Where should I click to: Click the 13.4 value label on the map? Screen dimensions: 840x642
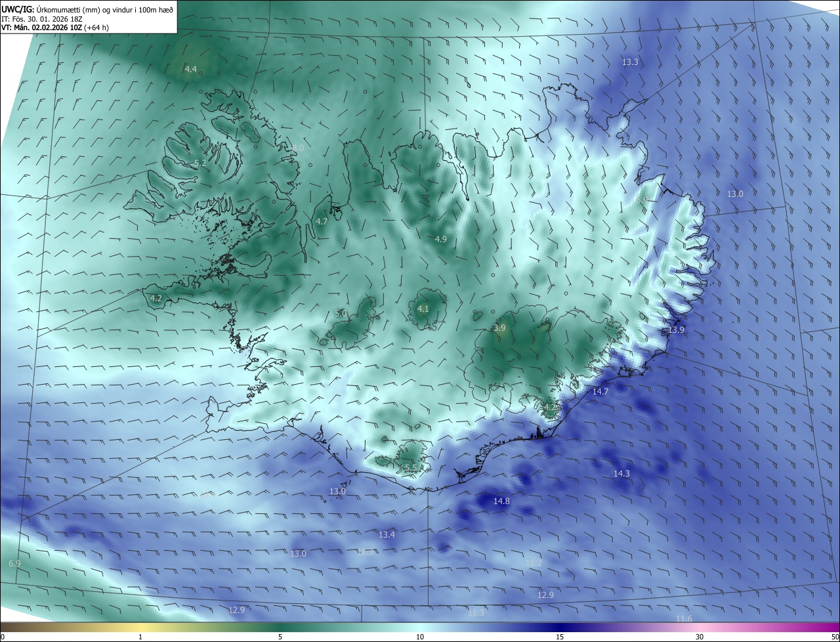(x=387, y=534)
